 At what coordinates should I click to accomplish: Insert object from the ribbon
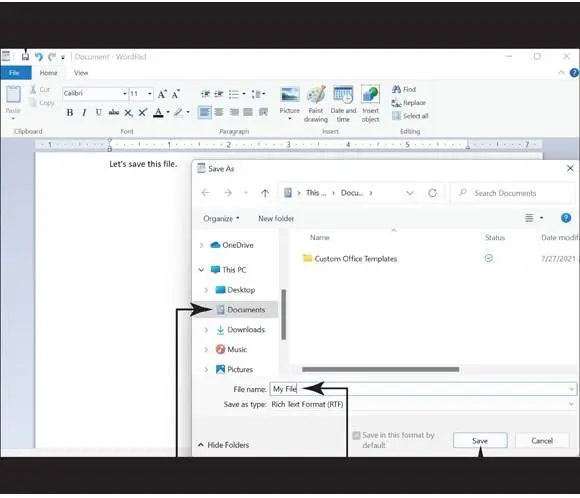pyautogui.click(x=370, y=104)
